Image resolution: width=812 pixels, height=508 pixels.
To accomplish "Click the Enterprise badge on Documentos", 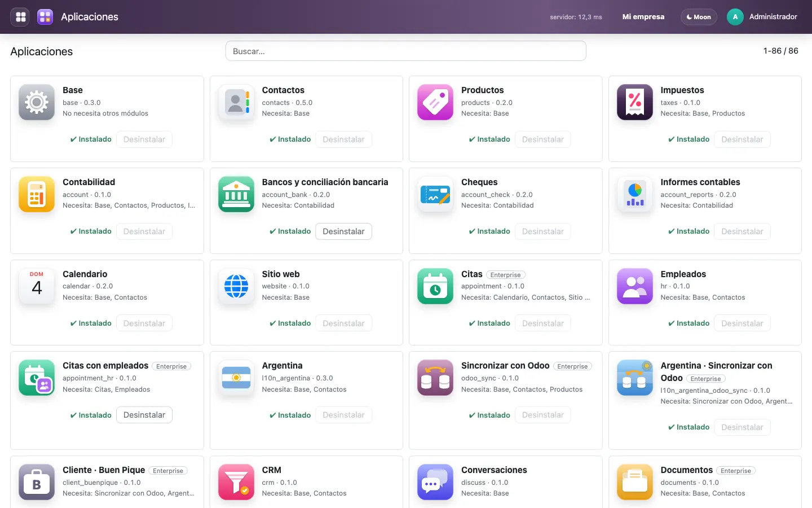I will tap(736, 471).
